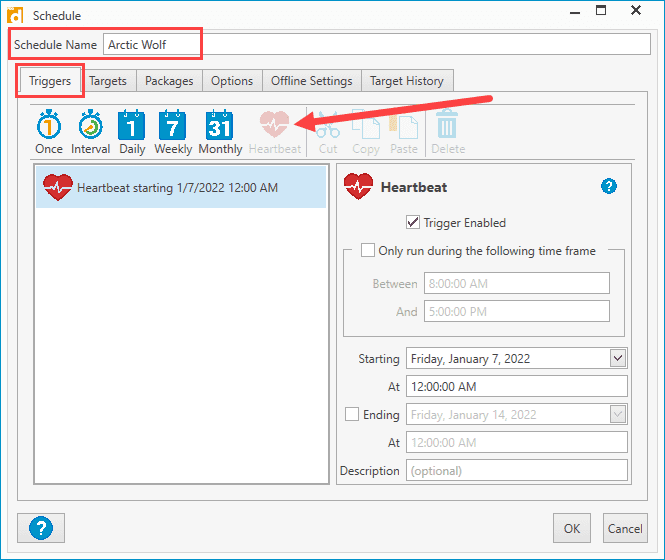Go to the Offline Settings tab
This screenshot has height=560, width=665.
click(312, 81)
